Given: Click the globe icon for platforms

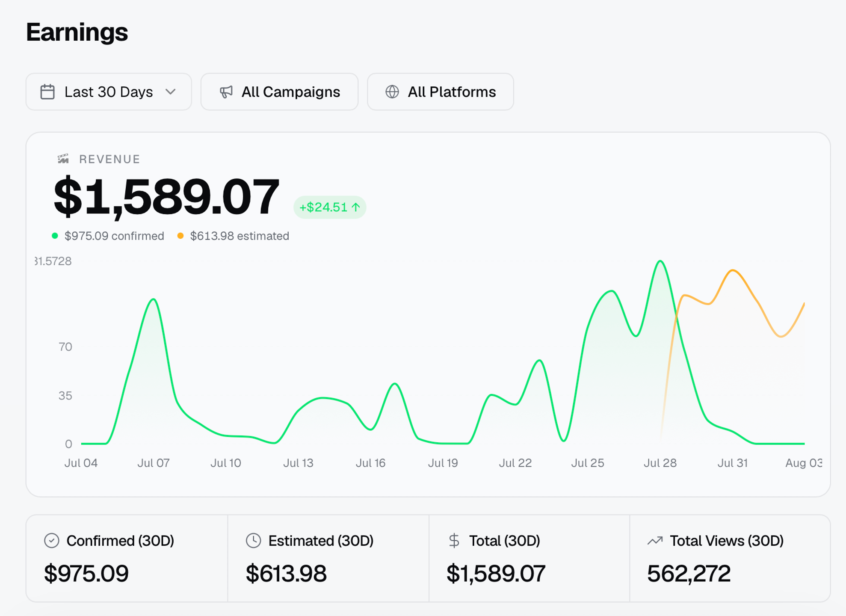Looking at the screenshot, I should pyautogui.click(x=392, y=92).
